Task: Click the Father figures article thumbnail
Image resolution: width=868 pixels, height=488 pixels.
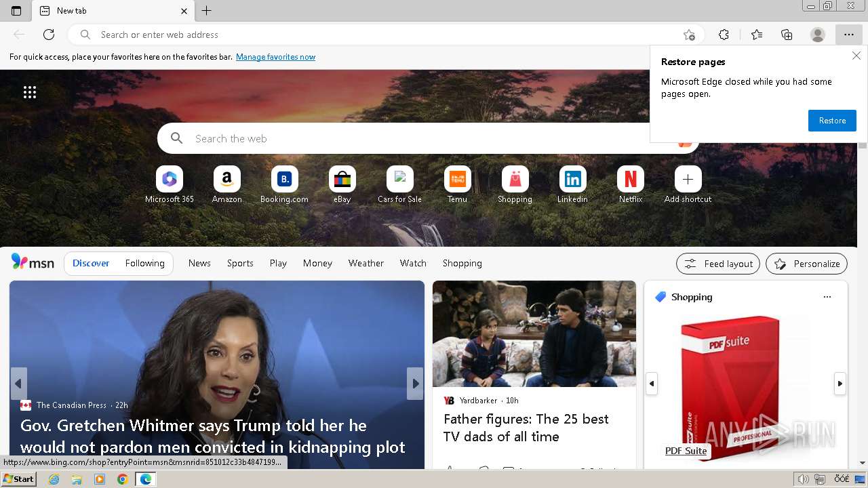Action: coord(534,334)
